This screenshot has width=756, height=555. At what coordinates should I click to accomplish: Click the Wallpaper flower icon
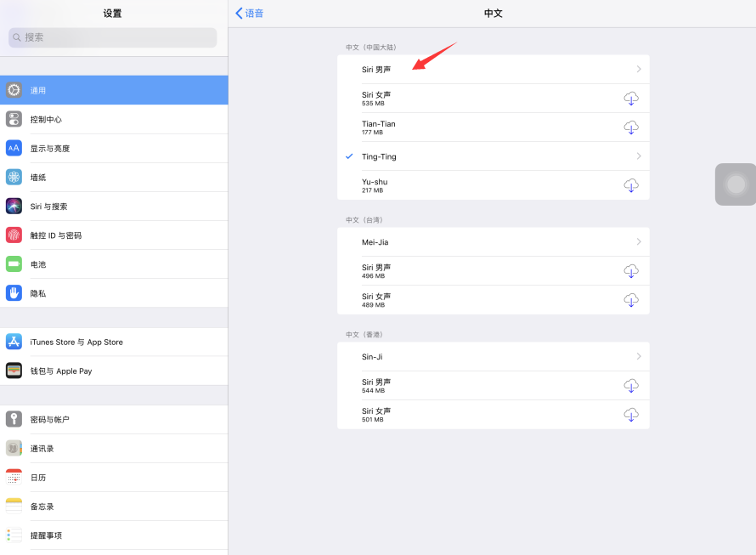coord(14,177)
